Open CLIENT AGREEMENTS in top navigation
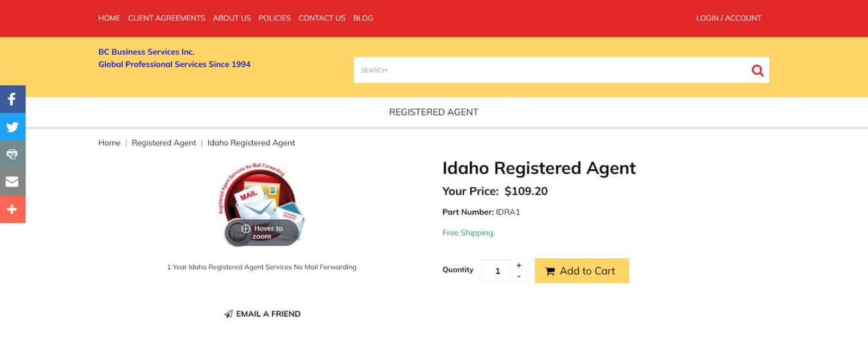 pos(167,18)
